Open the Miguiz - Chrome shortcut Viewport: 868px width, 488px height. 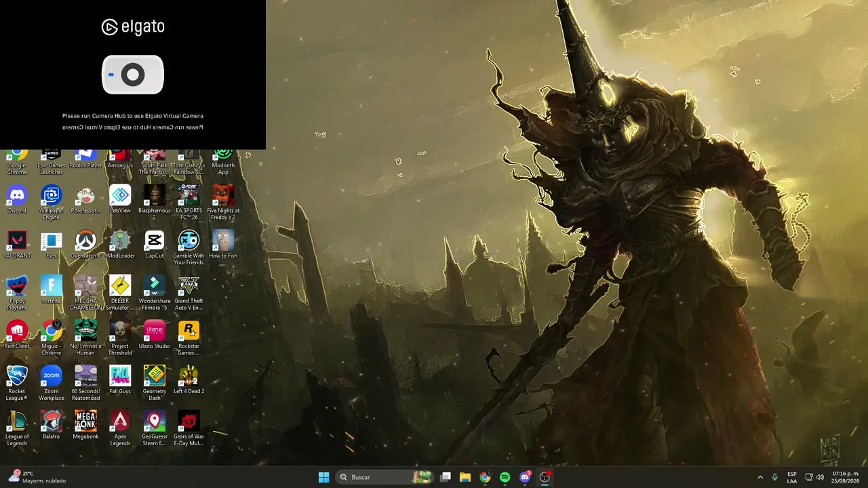(51, 338)
